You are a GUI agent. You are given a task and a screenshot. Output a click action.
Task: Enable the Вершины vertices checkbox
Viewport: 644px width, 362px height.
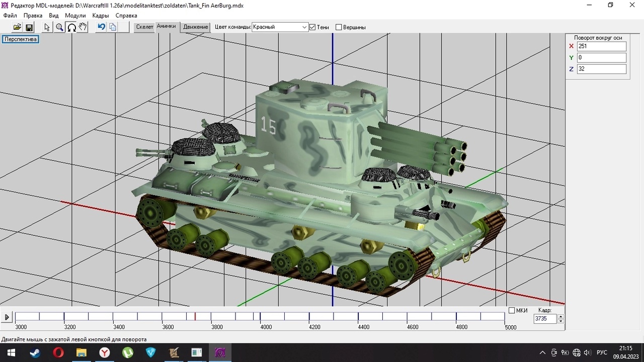coord(339,27)
